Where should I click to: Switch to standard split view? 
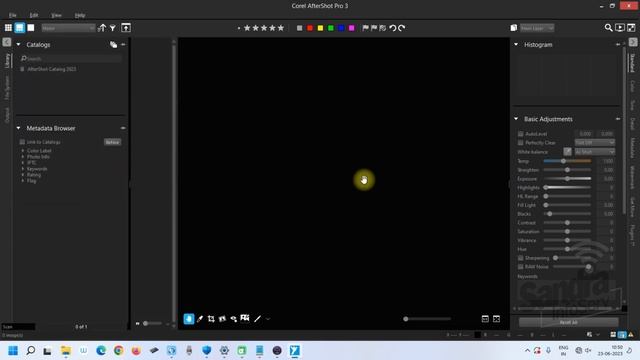point(20,28)
